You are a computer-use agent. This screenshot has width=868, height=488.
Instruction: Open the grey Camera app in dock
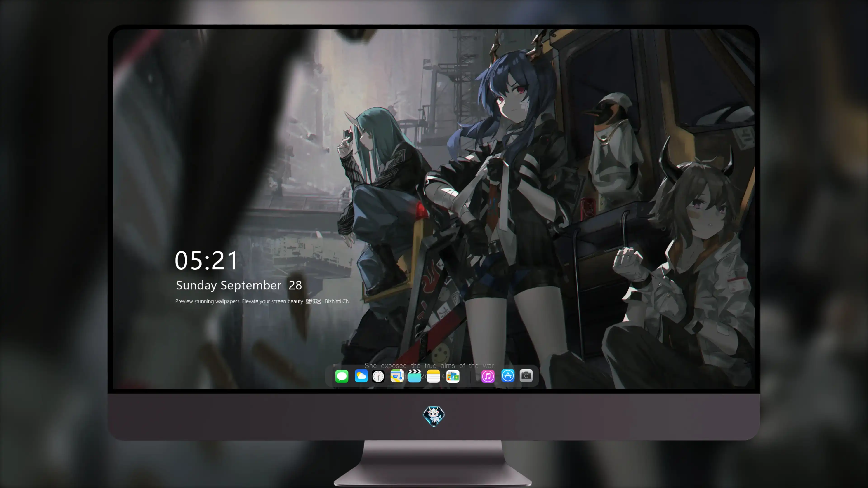click(x=526, y=375)
